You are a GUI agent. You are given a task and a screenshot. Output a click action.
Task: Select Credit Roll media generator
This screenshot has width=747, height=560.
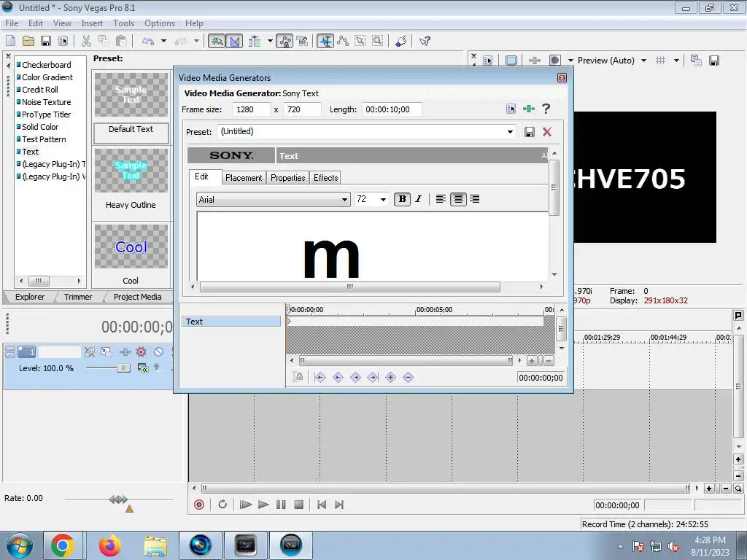click(x=40, y=90)
